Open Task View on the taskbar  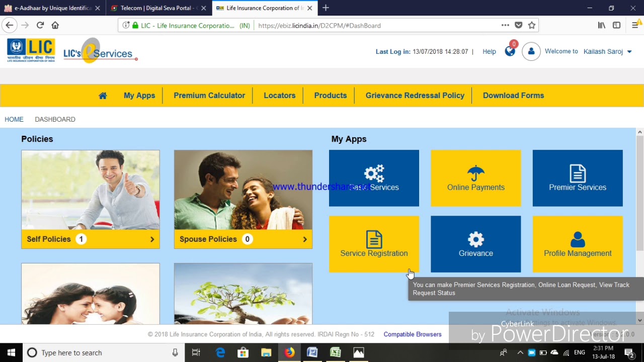pos(196,352)
